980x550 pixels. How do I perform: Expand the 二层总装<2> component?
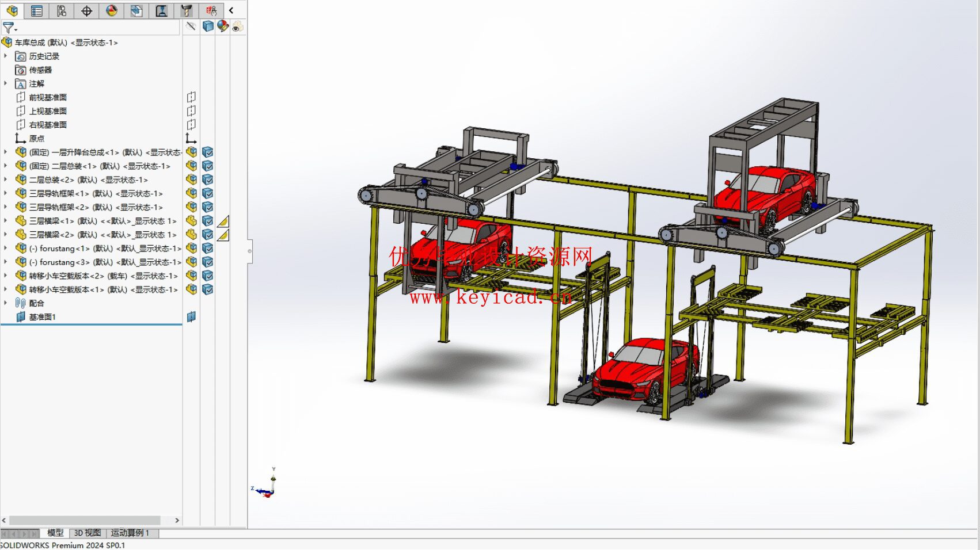(6, 179)
